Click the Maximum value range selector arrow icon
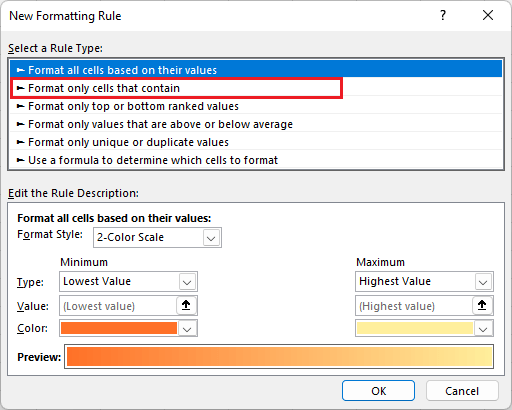Screen dimensions: 512x410 (482, 305)
